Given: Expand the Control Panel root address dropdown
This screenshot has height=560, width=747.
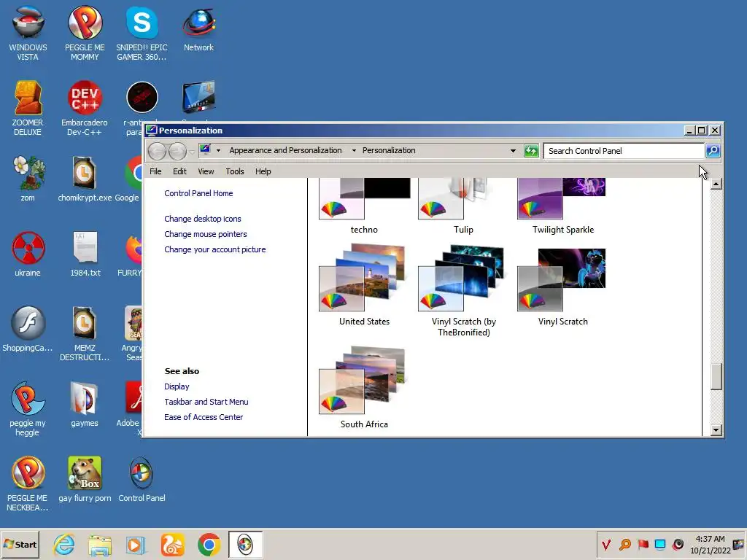Looking at the screenshot, I should (x=218, y=150).
